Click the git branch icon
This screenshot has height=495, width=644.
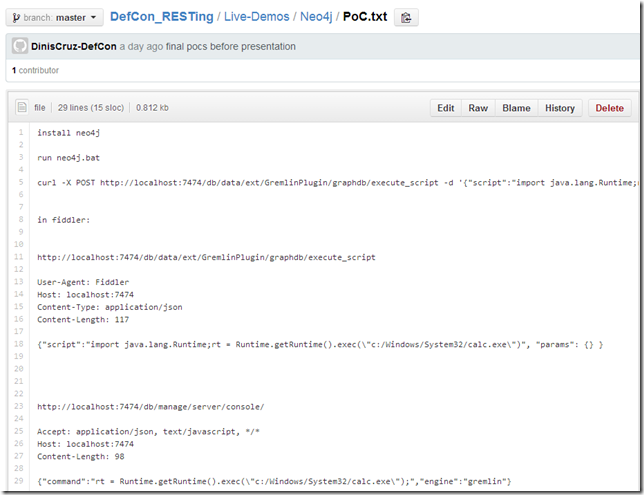pos(16,18)
